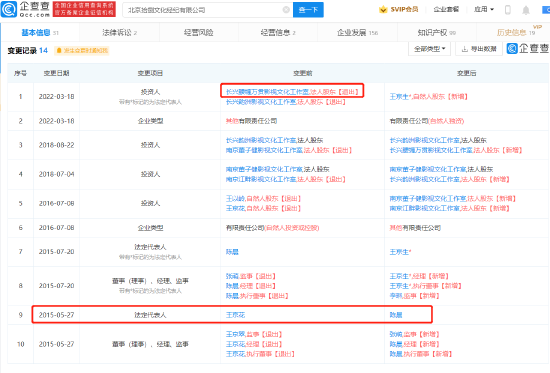This screenshot has height=373, width=550.
Task: Open the 企业套餐 header link
Action: click(446, 9)
